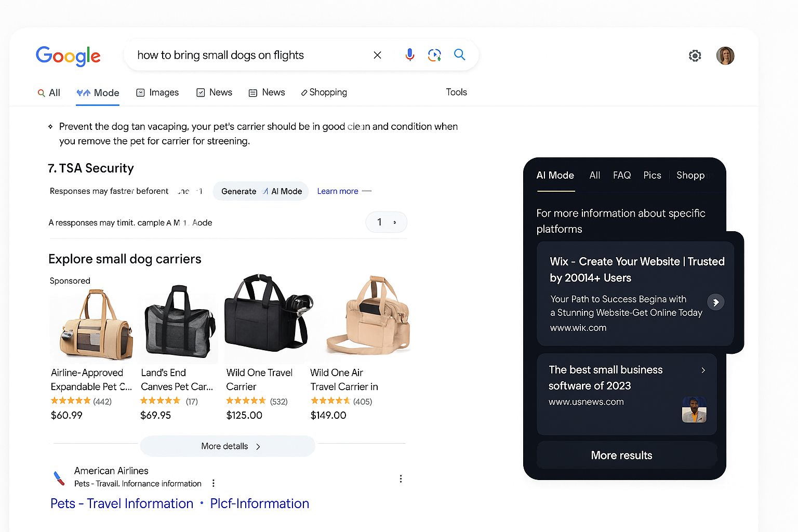Click the Wild One Air Travel Carrier title

coord(344,380)
